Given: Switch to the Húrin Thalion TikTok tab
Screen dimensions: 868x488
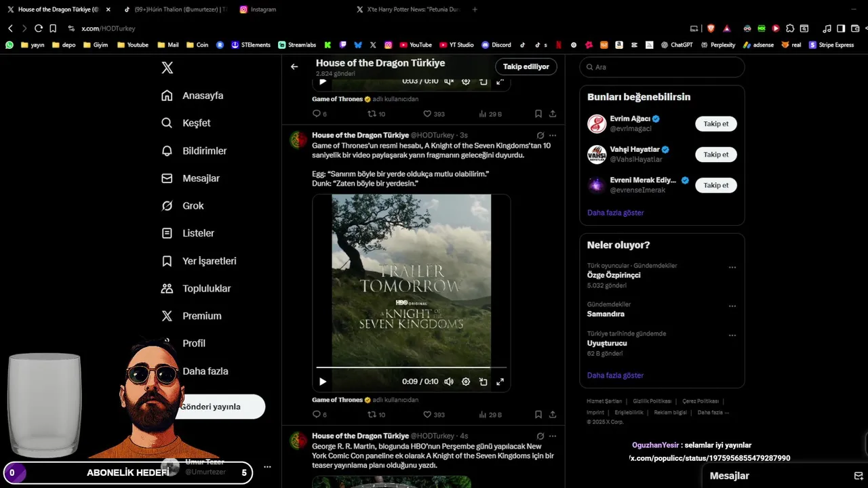Looking at the screenshot, I should 176,9.
